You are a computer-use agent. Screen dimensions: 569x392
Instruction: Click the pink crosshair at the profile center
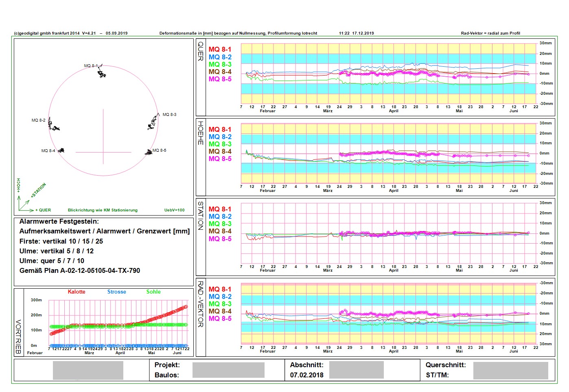[x=103, y=152]
